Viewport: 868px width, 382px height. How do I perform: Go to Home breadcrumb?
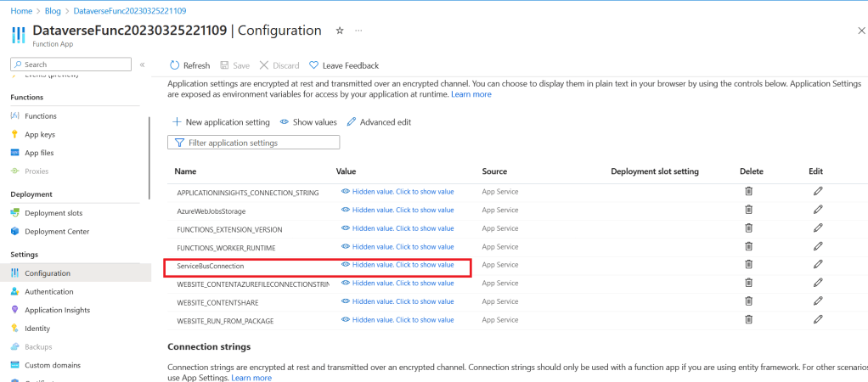coord(21,10)
